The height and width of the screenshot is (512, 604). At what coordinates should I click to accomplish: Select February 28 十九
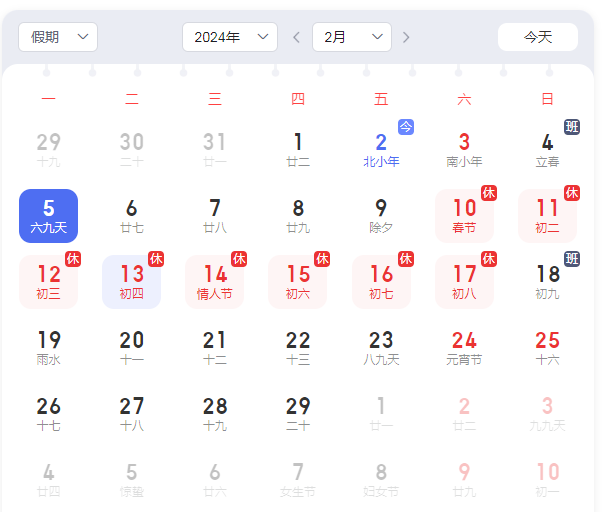click(215, 414)
